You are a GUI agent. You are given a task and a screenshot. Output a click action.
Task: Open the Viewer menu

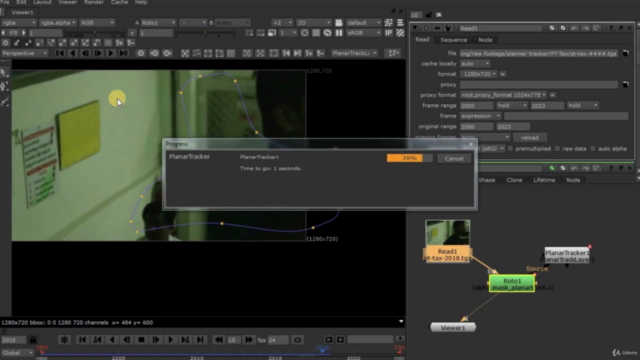coord(68,2)
